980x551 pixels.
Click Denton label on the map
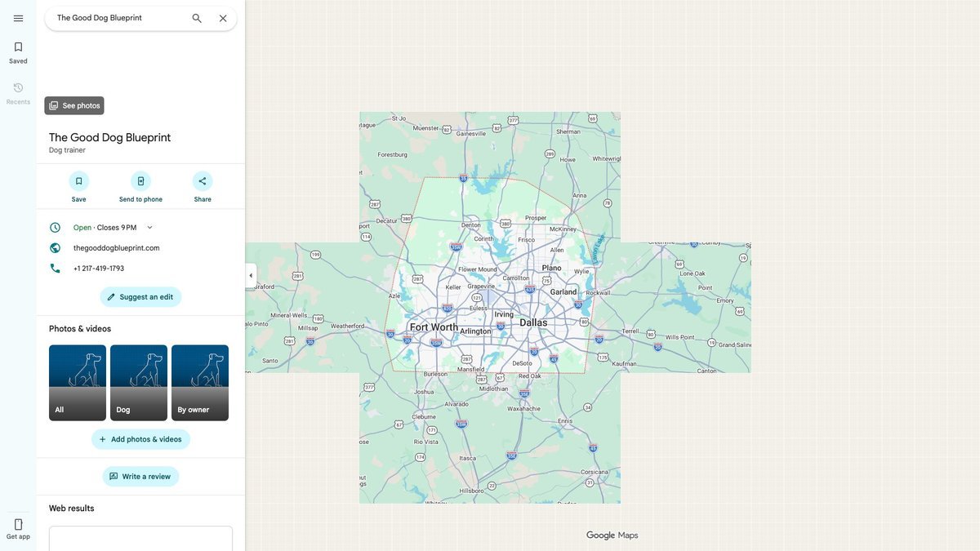pos(471,225)
